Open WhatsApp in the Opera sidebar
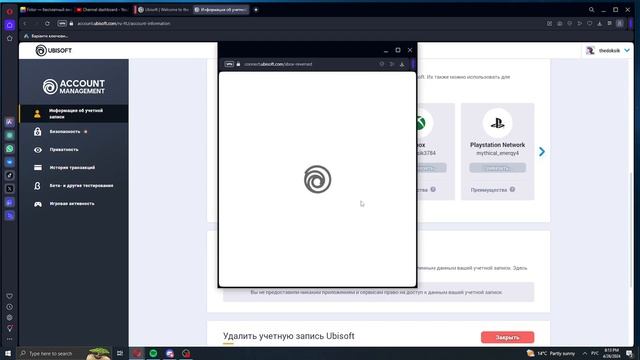This screenshot has height=360, width=640. [x=10, y=149]
